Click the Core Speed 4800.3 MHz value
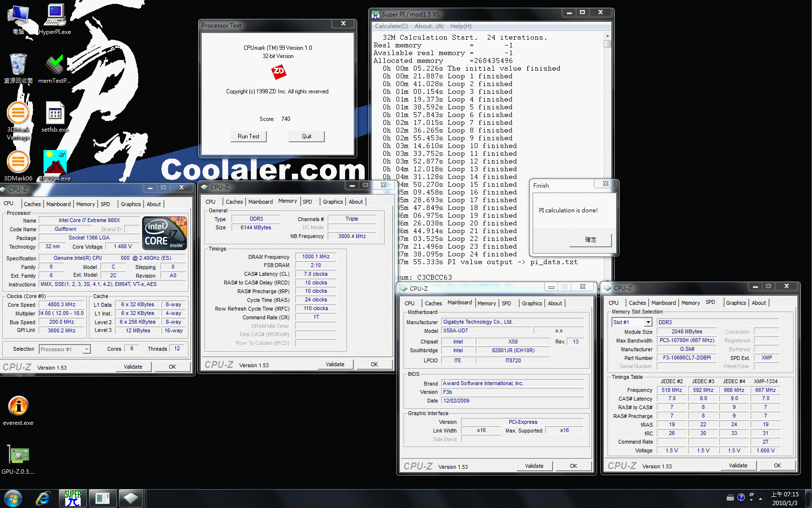Viewport: 812px width, 508px height. pyautogui.click(x=61, y=305)
